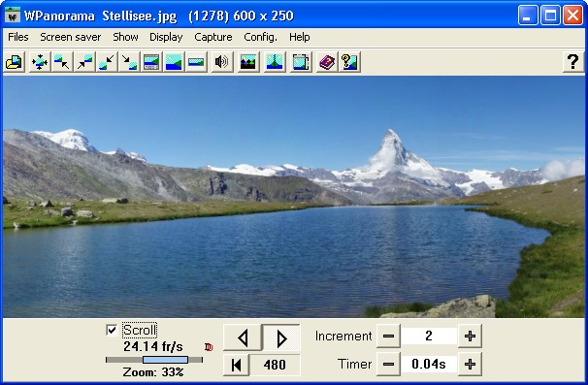This screenshot has height=385, width=588.
Task: Open the Display menu
Action: (166, 37)
